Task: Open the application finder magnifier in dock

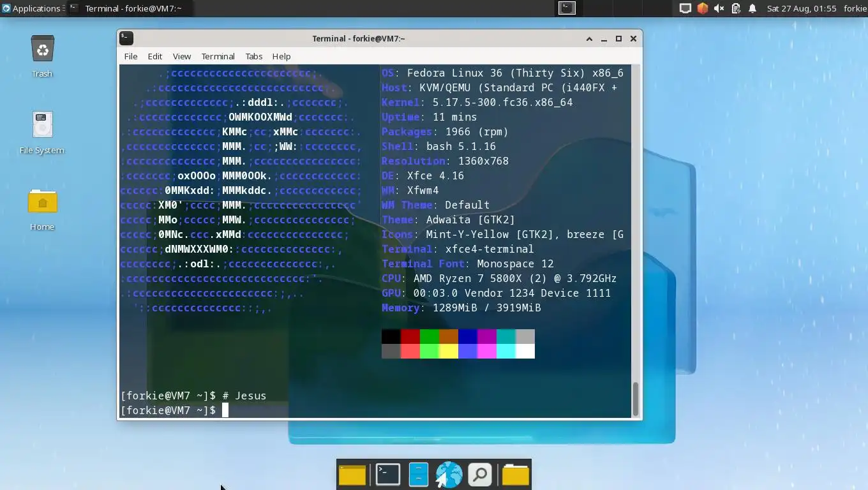Action: click(x=479, y=475)
